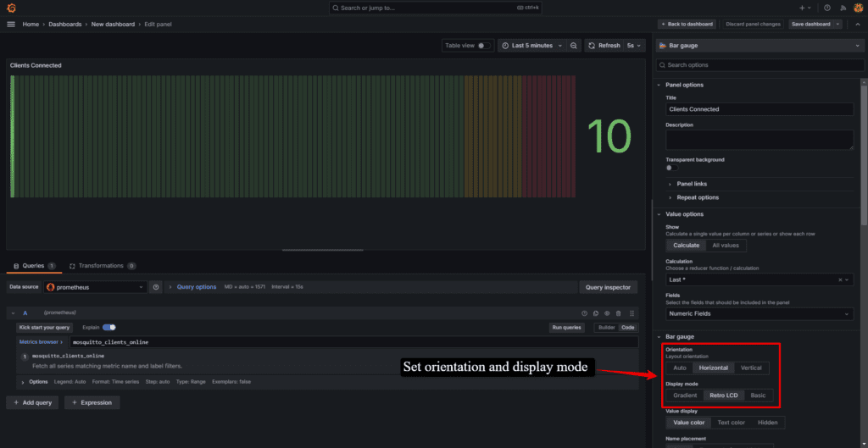
Task: Expand the Panel links section
Action: point(692,184)
